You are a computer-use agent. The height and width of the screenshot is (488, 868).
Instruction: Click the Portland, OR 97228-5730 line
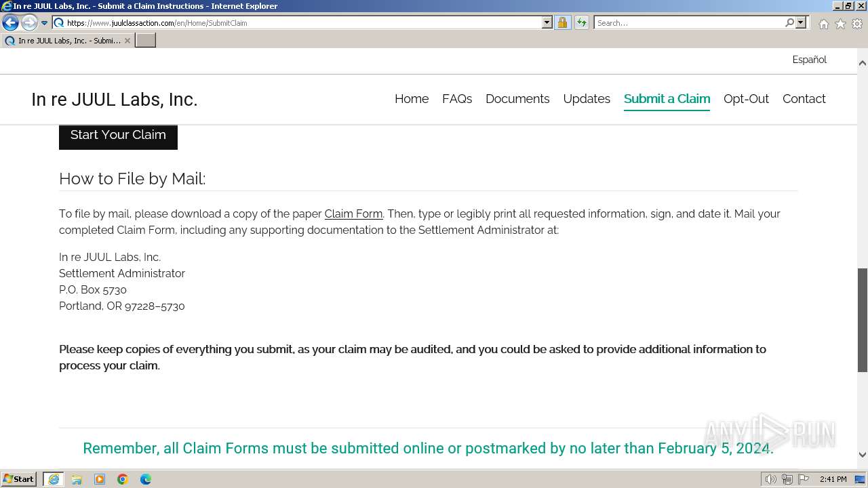click(122, 306)
